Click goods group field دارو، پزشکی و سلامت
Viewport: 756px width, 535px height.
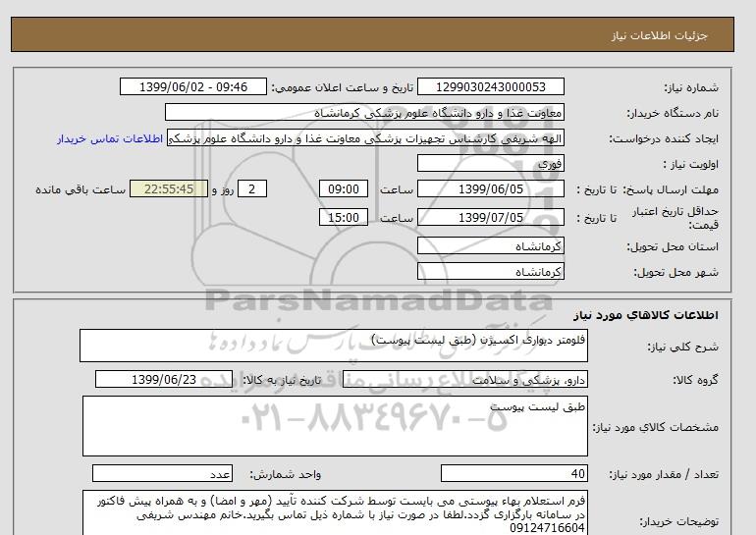tap(464, 380)
